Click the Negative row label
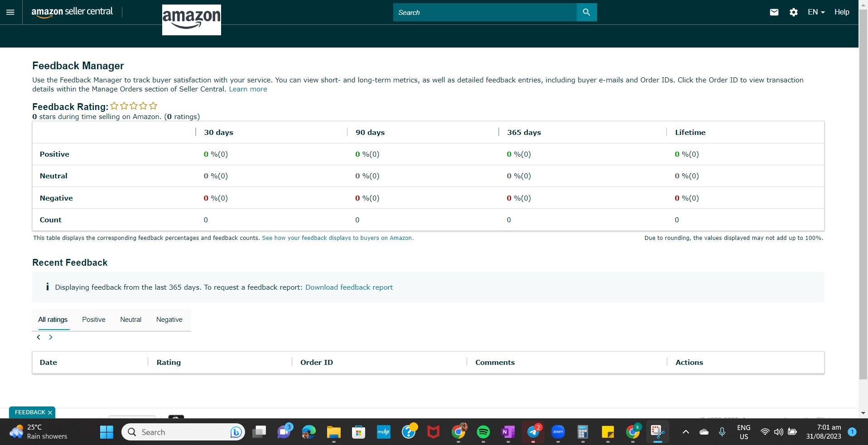Screen dimensions: 868x445 point(56,198)
